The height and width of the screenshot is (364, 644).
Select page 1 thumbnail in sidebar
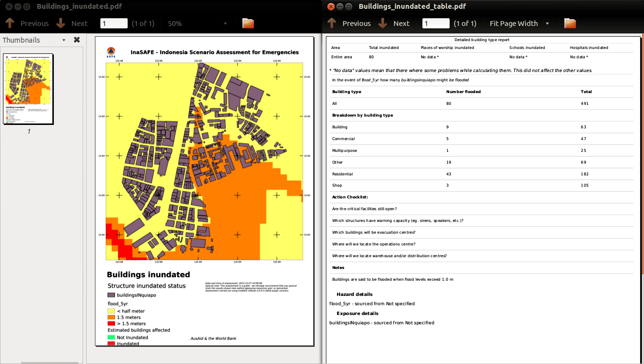pyautogui.click(x=28, y=89)
